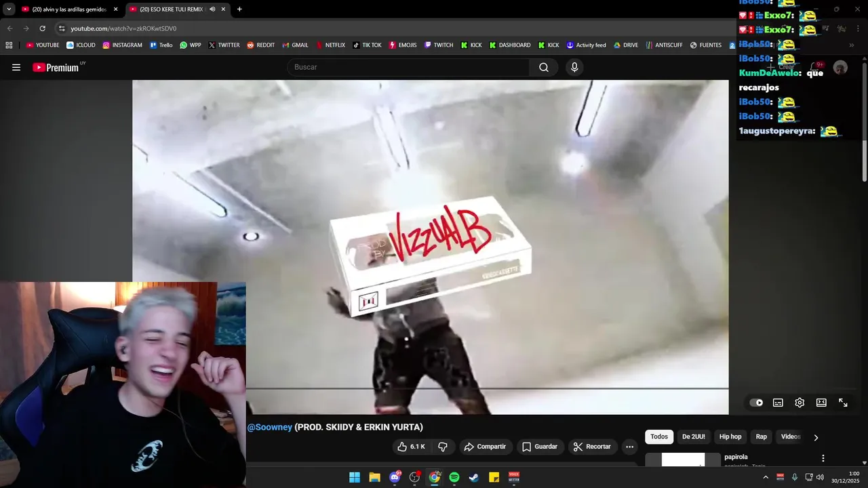Click the search magnifier button
Image resolution: width=868 pixels, height=488 pixels.
pos(544,67)
